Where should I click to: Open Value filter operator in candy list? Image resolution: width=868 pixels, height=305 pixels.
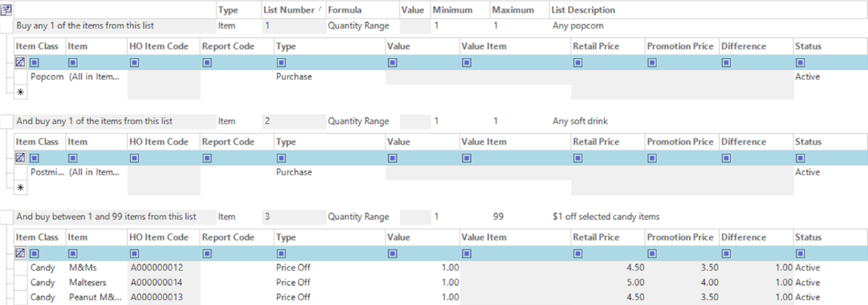(x=392, y=253)
